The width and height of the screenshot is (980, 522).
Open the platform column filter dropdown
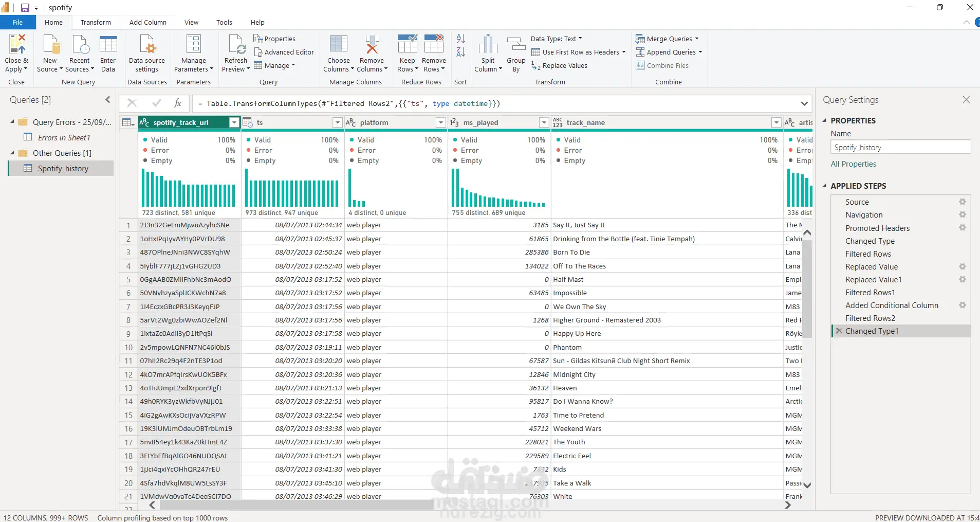click(x=440, y=122)
